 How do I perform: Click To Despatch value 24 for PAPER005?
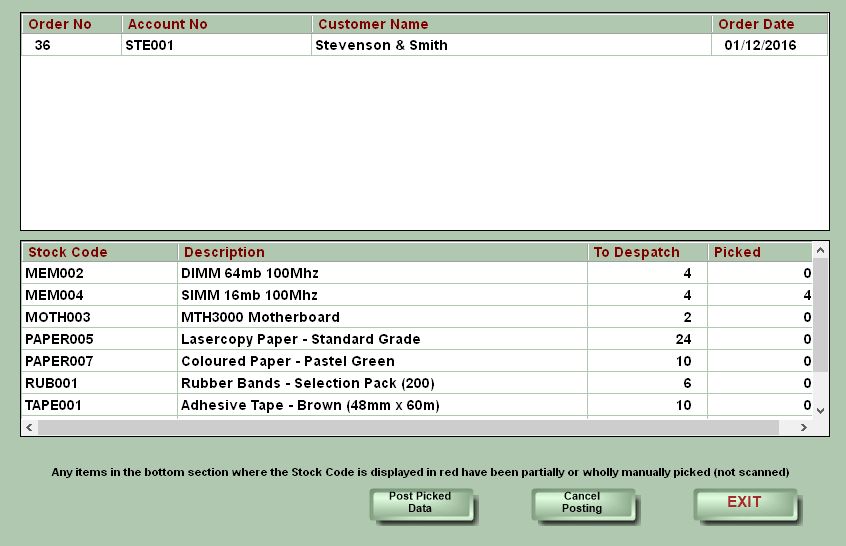[x=647, y=339]
